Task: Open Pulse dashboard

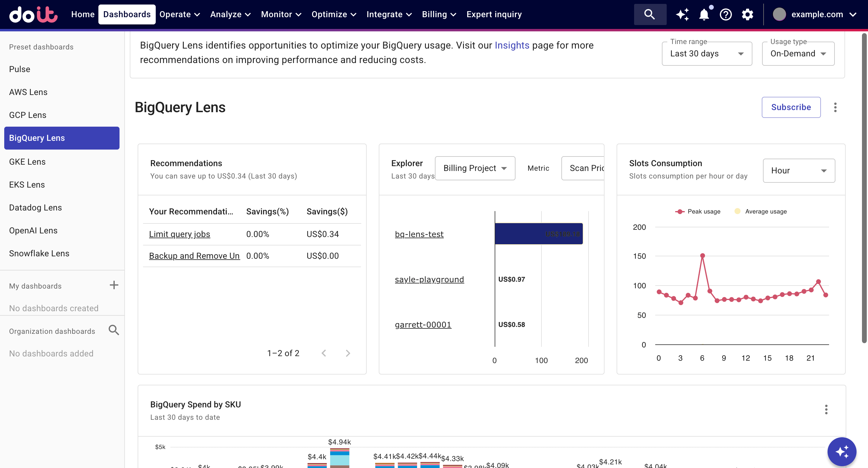Action: 20,69
